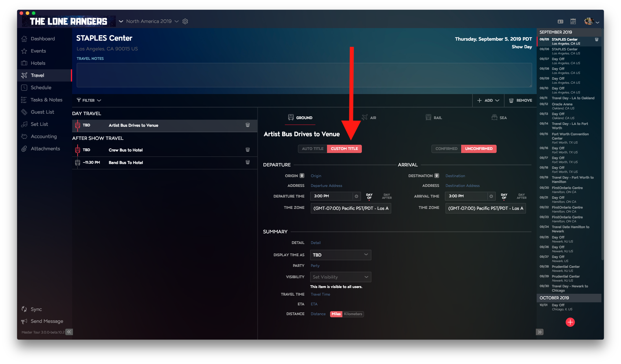Open the user avatar menu
621x364 pixels.
pos(591,21)
